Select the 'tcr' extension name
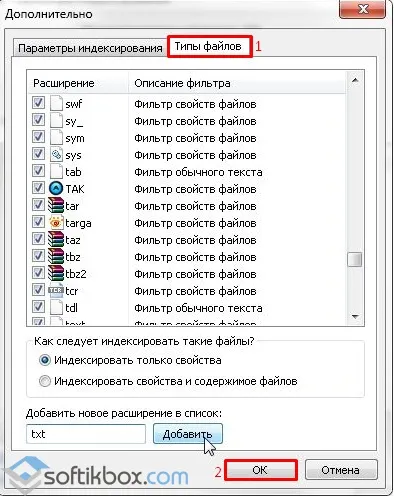 [72, 291]
